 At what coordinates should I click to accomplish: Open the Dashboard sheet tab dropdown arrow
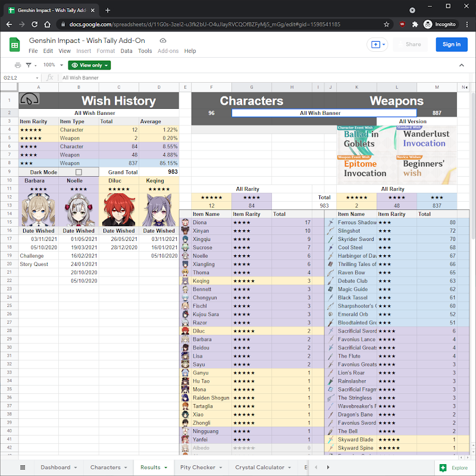click(76, 468)
